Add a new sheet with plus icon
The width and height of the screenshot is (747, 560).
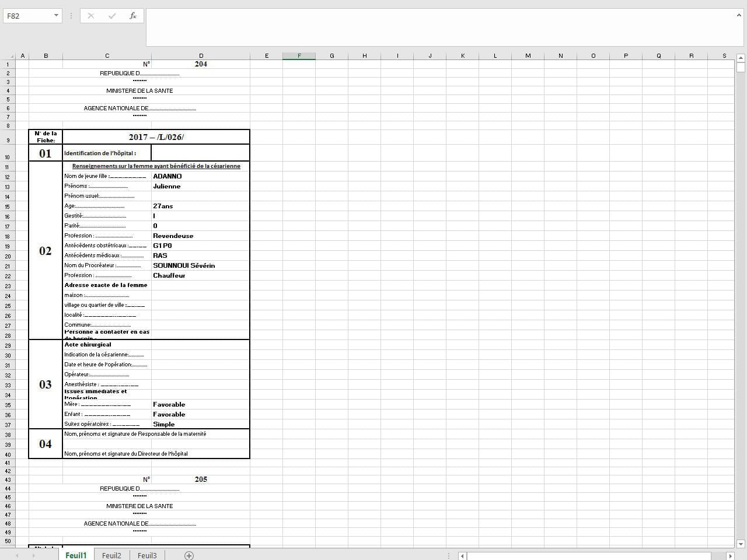pyautogui.click(x=189, y=555)
